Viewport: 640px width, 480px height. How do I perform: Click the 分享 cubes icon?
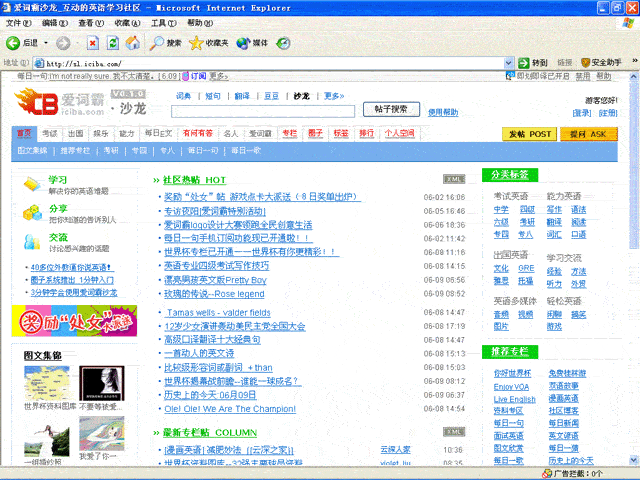click(32, 213)
